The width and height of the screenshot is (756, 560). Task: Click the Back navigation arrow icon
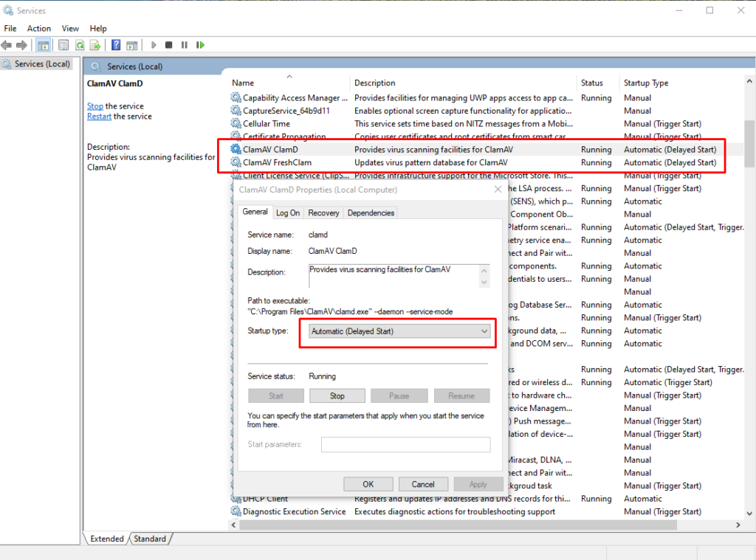7,44
